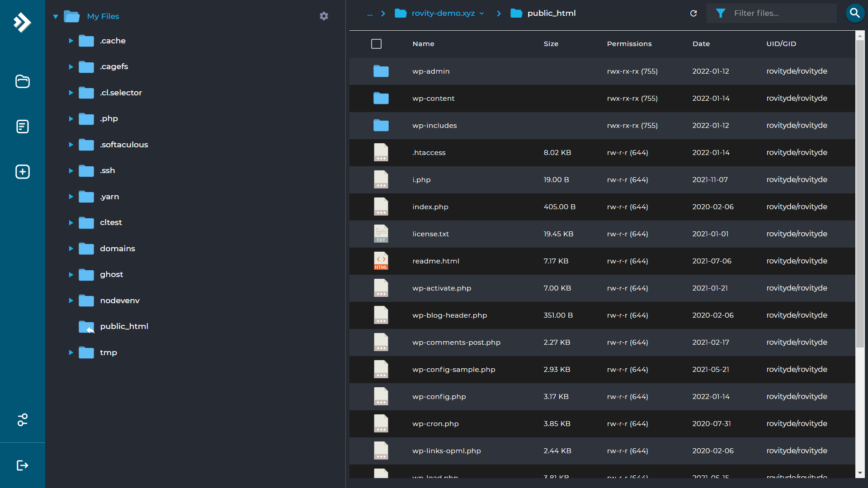
Task: Select the wp-blog-header.php file name
Action: [449, 315]
